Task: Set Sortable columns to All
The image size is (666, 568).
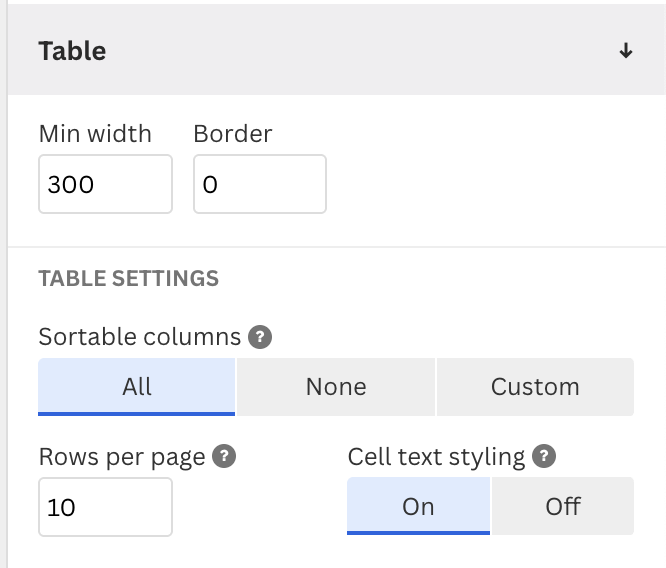Action: pyautogui.click(x=137, y=387)
